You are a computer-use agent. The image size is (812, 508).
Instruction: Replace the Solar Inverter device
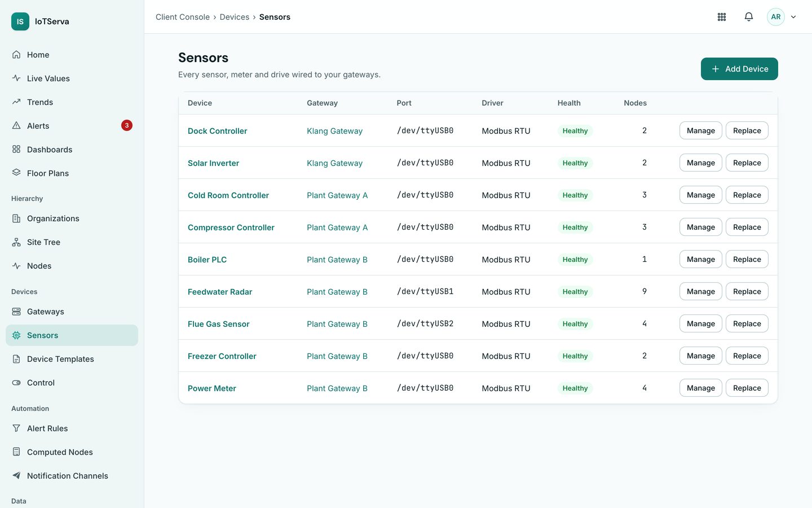[747, 163]
